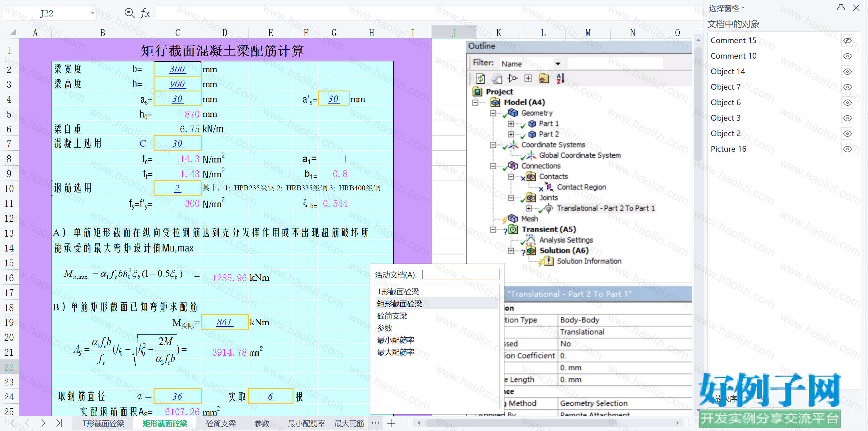Select 最大配筋率 in the active document list
This screenshot has height=431, width=868.
click(437, 352)
